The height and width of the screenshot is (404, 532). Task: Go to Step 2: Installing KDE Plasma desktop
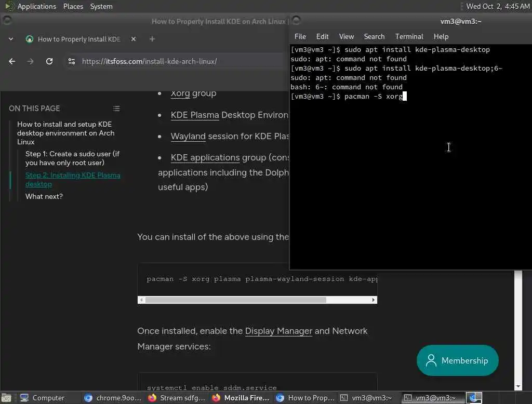73,180
